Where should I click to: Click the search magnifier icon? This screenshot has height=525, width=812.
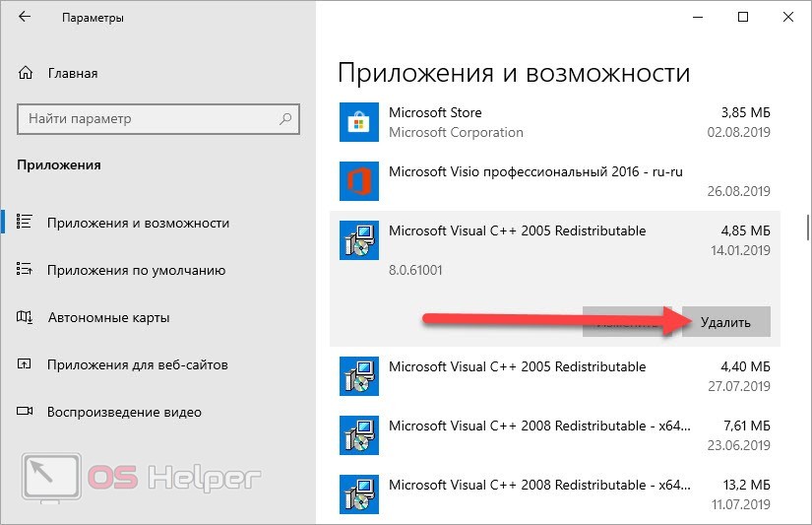coord(285,119)
